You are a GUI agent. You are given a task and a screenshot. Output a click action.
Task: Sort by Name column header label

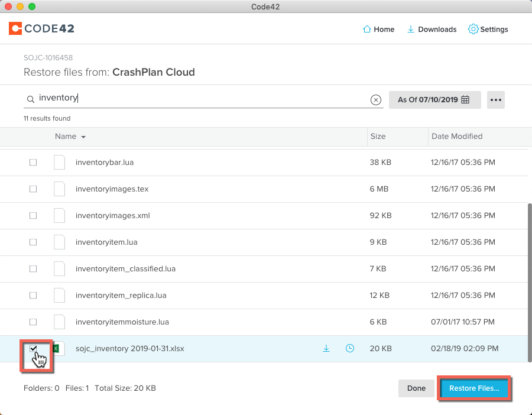[66, 137]
